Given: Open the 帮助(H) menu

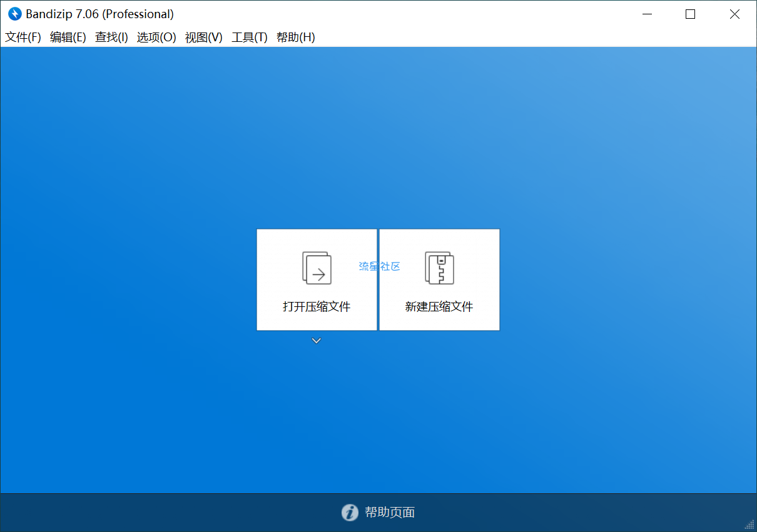Looking at the screenshot, I should coord(296,38).
